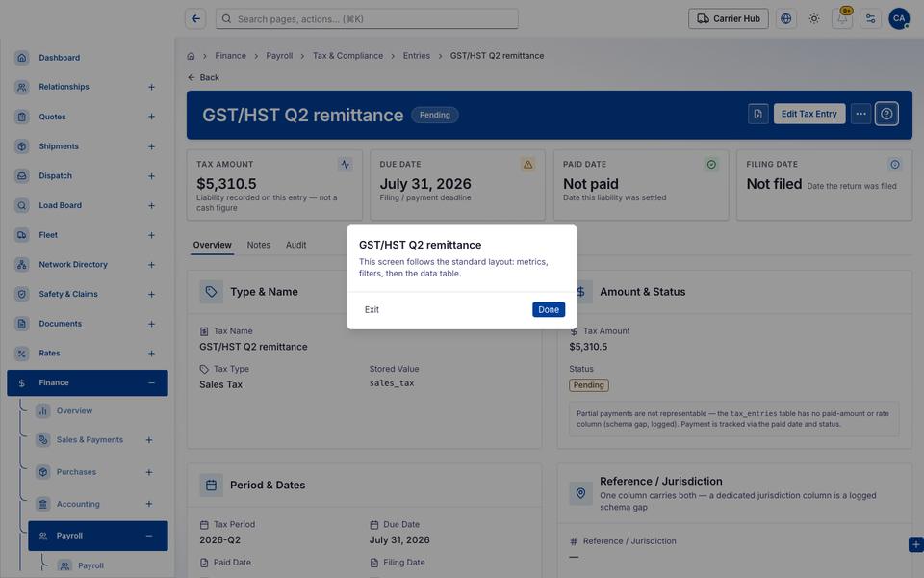Focus the Search pages, actions field
Viewport: 924px width, 578px height.
pos(367,19)
